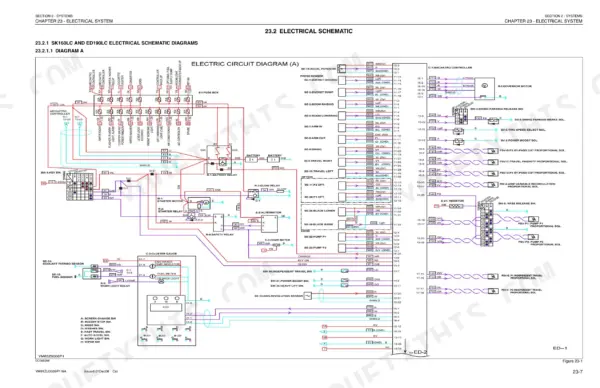Click the page number '23-7'

[x=577, y=372]
